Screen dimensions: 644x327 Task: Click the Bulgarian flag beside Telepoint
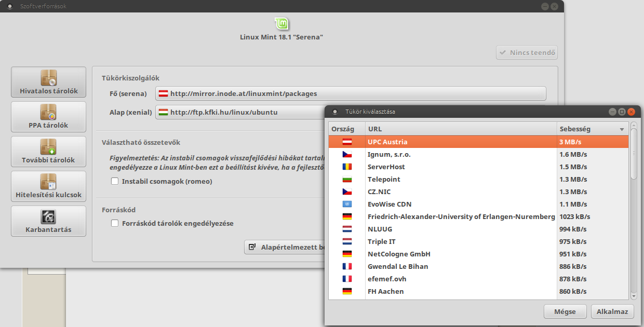tap(347, 179)
